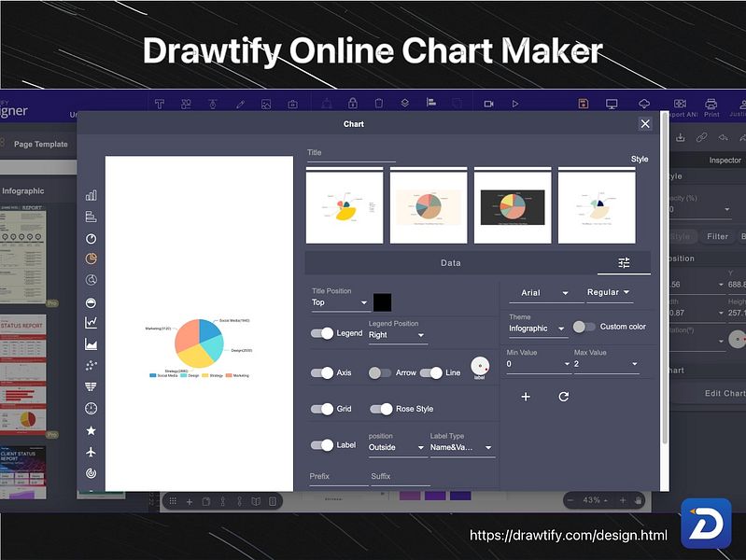The image size is (746, 560).
Task: Open the Min Value dropdown
Action: tap(539, 364)
